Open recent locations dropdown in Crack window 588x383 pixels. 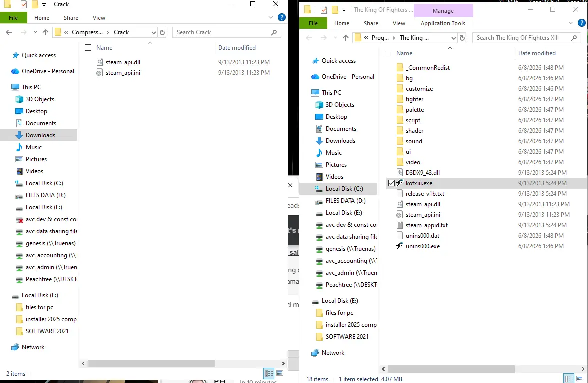[35, 32]
